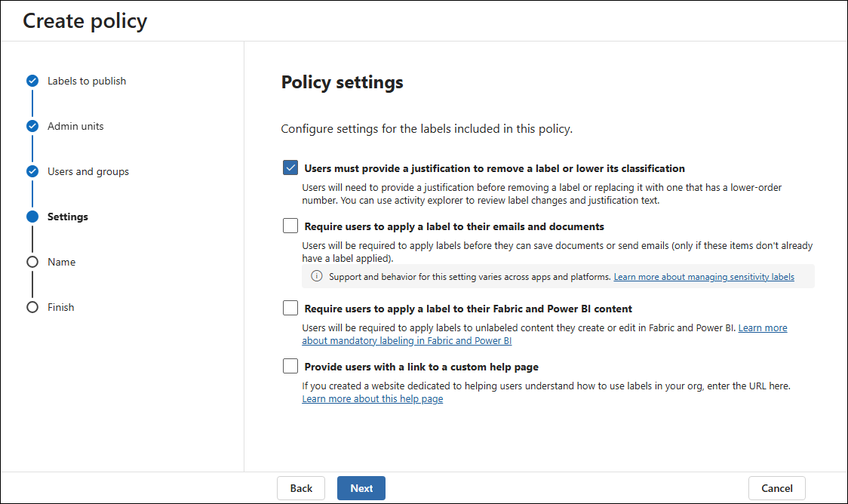Screen dimensions: 848x504
Task: Select the Finish step in the wizard
Action: [x=60, y=307]
